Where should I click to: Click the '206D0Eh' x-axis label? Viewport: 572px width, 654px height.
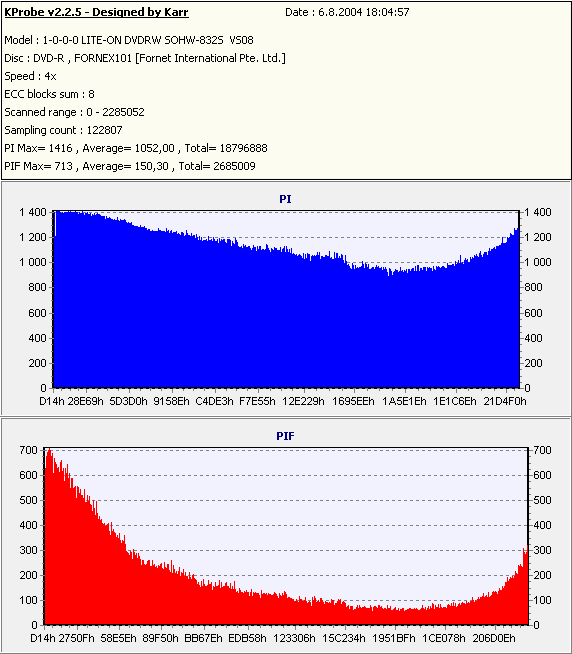[x=494, y=638]
